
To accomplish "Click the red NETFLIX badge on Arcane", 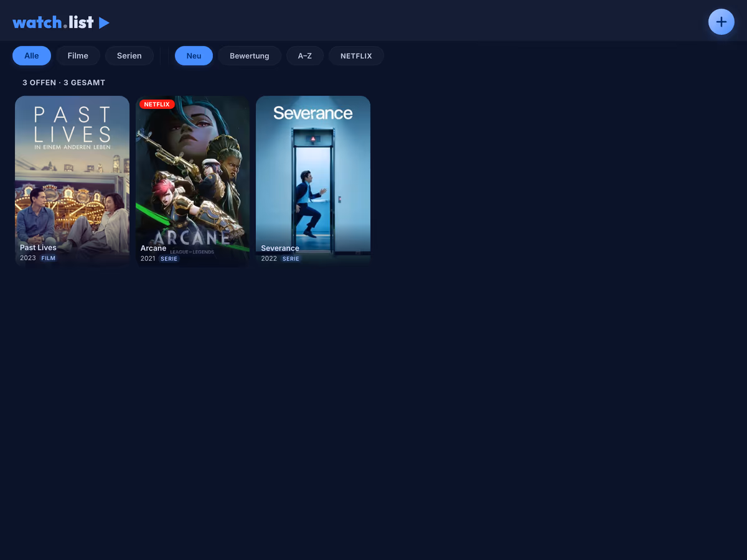I will click(x=157, y=105).
